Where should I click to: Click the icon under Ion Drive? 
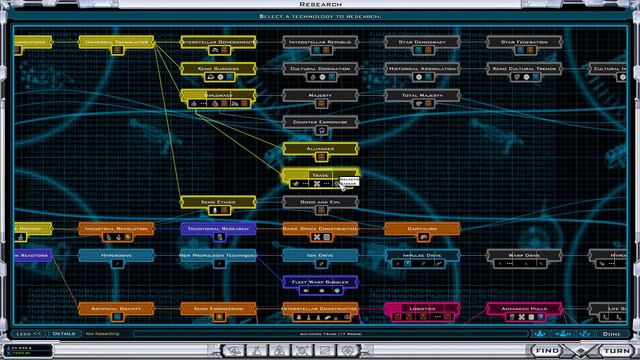point(321,264)
